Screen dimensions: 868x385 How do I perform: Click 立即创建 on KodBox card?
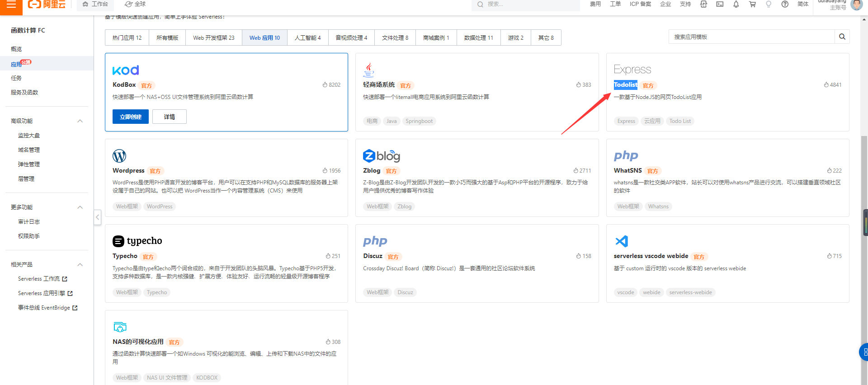(131, 117)
